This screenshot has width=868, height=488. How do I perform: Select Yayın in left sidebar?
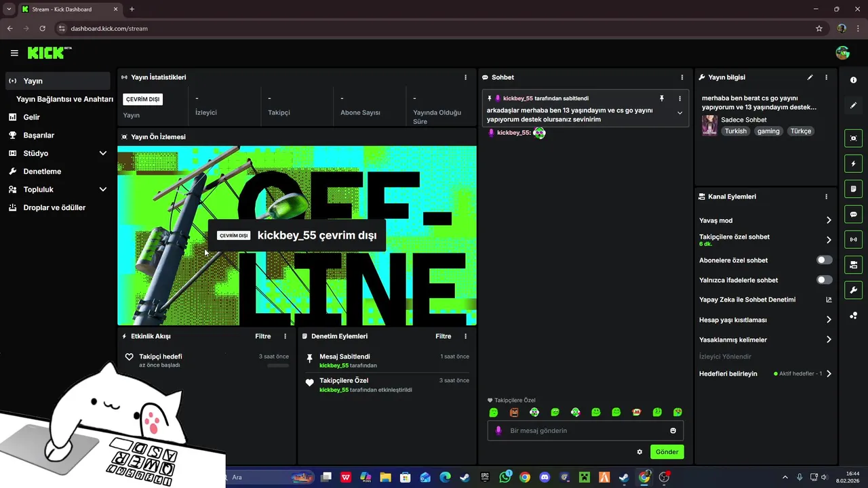(58, 81)
